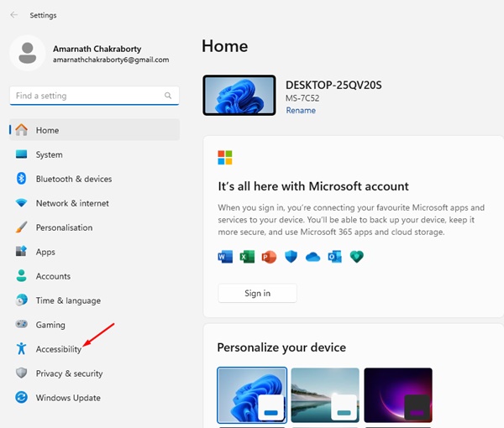Screen dimensions: 504x428
Task: Go to the System settings page
Action: point(49,154)
